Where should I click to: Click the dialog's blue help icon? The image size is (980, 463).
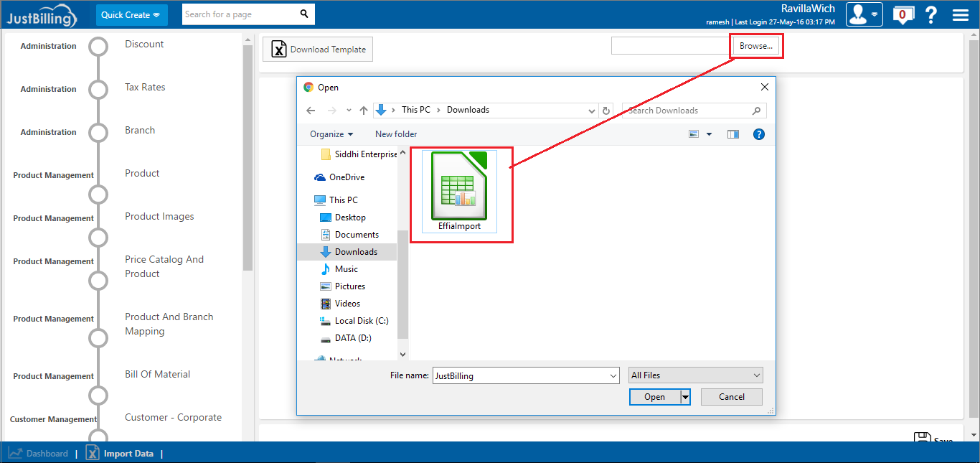[758, 134]
